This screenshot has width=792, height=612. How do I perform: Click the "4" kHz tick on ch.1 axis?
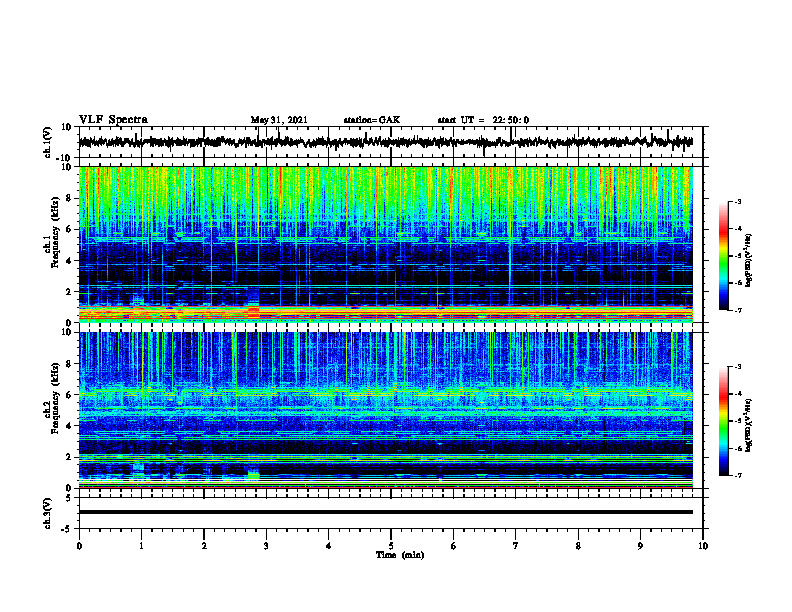[x=70, y=261]
